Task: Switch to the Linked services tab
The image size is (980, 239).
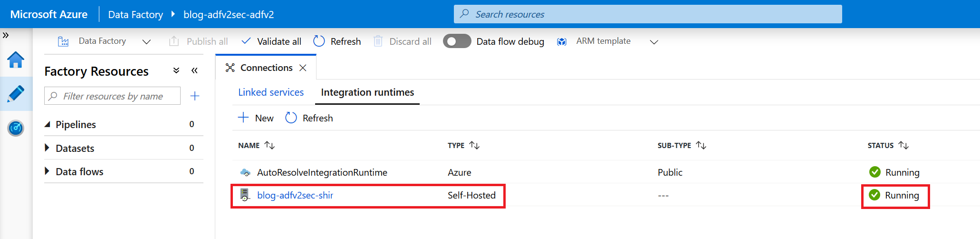Action: click(x=271, y=92)
